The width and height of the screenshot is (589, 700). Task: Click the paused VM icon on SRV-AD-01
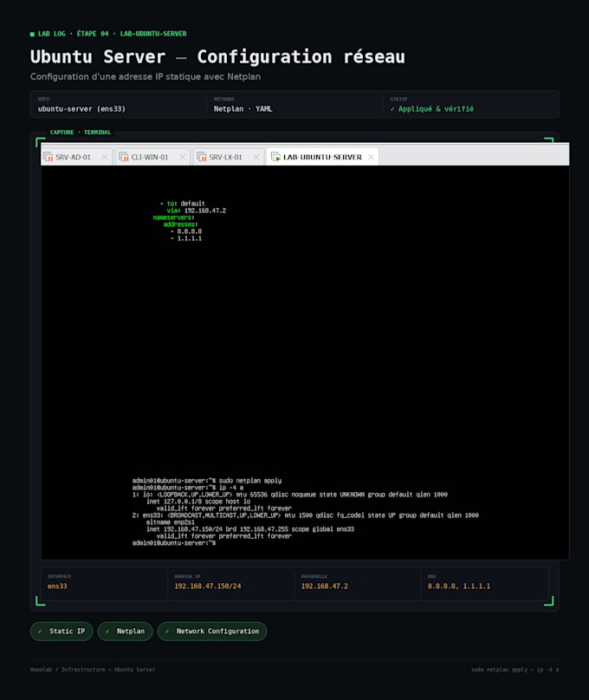[49, 157]
